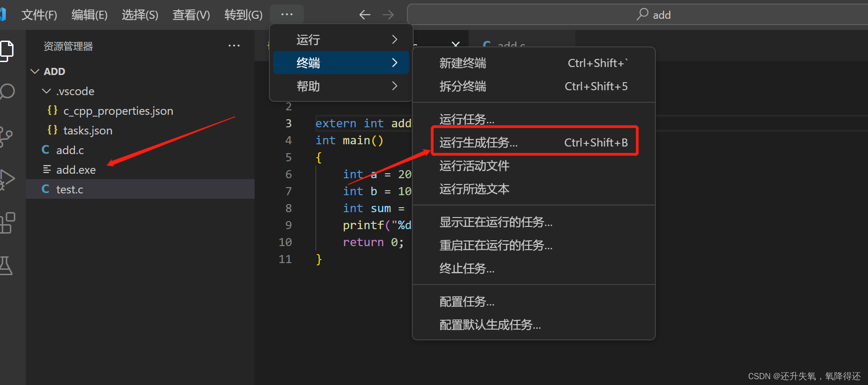Open the Explorer panel's more actions ellipsis
The image size is (868, 385).
click(x=234, y=46)
